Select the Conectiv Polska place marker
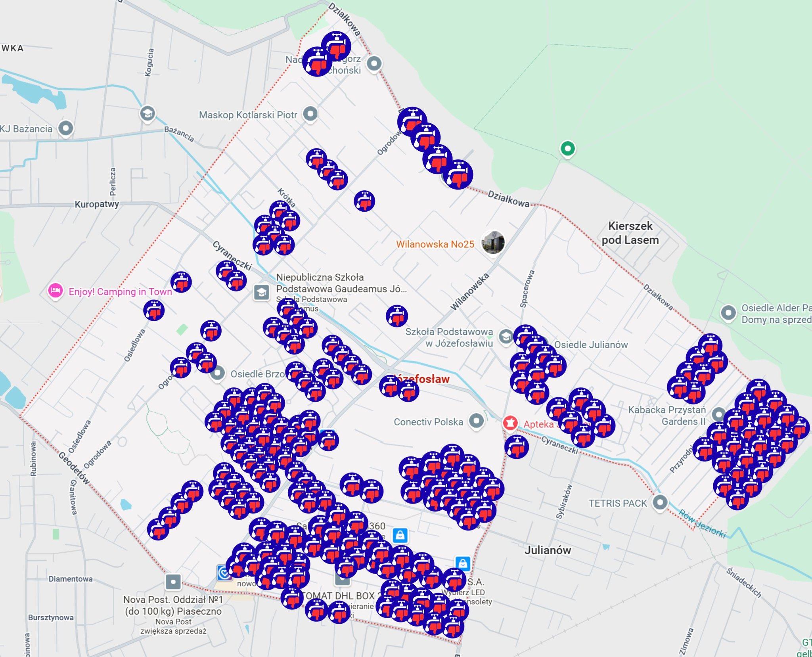The height and width of the screenshot is (657, 812). coord(476,420)
